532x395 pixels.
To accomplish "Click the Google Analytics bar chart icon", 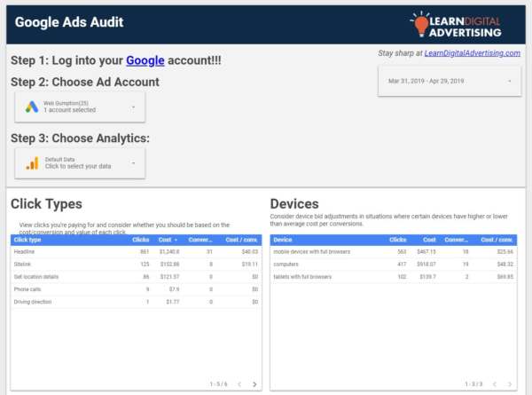I will 32,163.
